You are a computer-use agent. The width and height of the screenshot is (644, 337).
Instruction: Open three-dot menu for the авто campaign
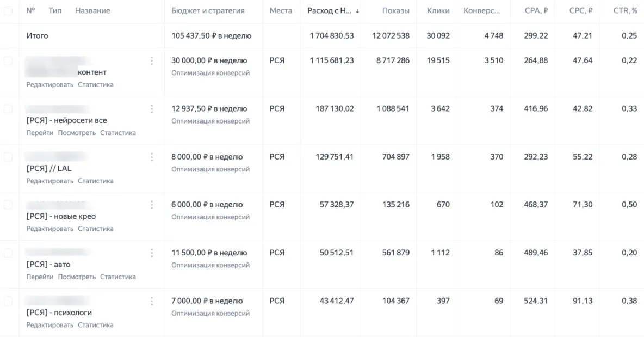(152, 253)
